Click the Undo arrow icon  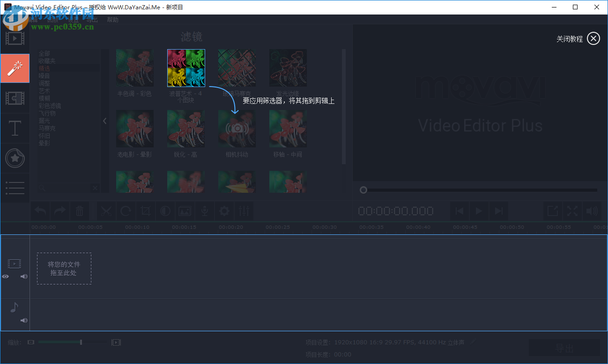pos(40,211)
